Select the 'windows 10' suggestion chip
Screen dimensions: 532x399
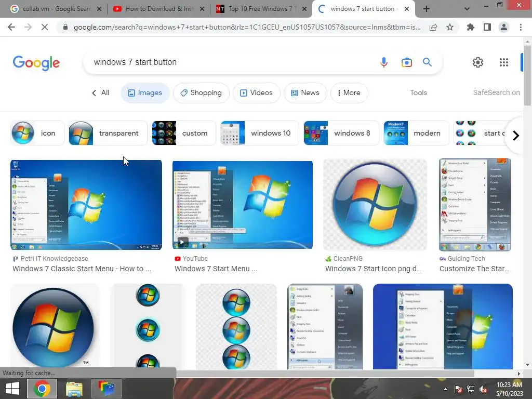260,133
